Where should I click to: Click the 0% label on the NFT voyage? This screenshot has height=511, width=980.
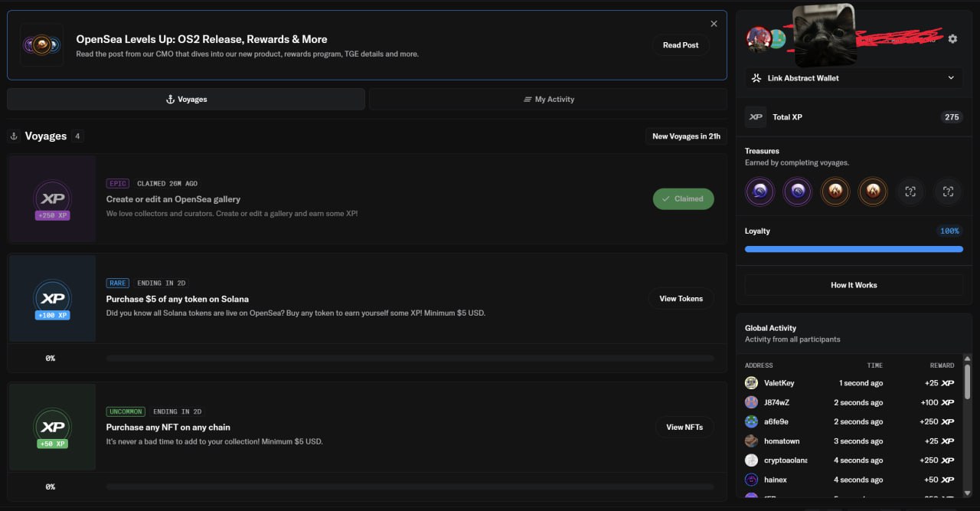click(x=51, y=486)
